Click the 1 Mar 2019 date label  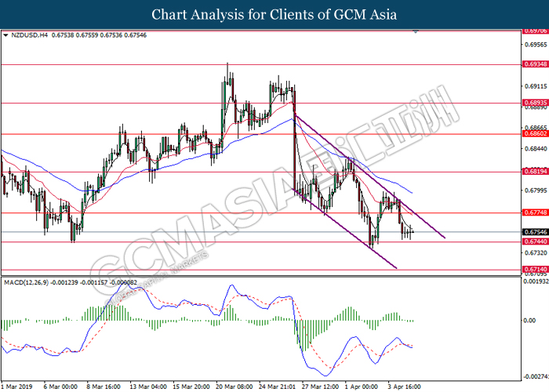pos(16,387)
